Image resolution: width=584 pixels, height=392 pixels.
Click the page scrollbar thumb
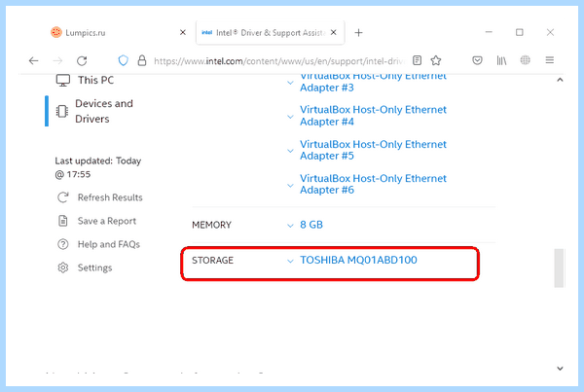click(x=559, y=268)
